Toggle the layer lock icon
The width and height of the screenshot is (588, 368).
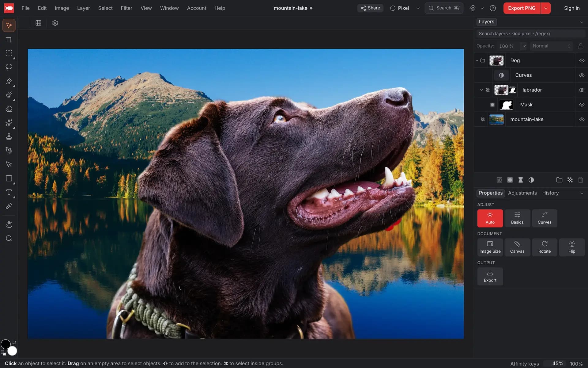(580, 46)
